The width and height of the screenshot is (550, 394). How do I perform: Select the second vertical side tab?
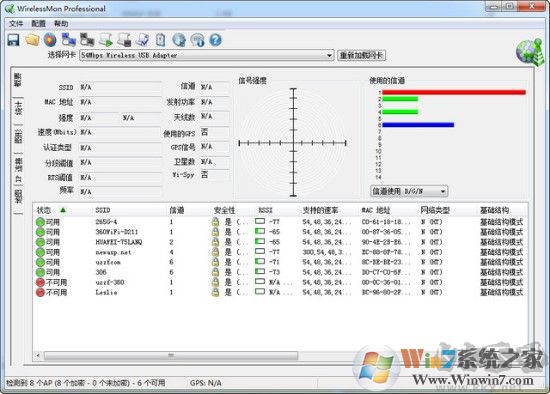pos(18,108)
